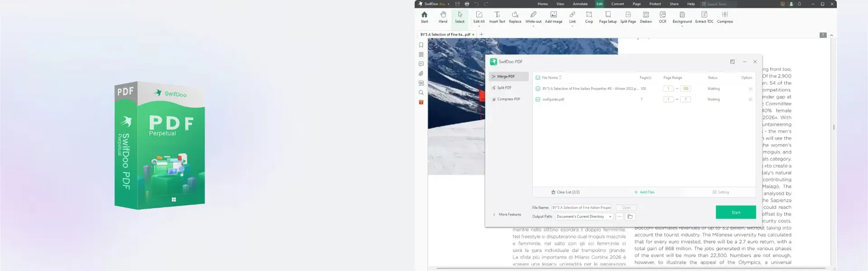Open the Background tool
This screenshot has height=271, width=868.
coord(682,17)
